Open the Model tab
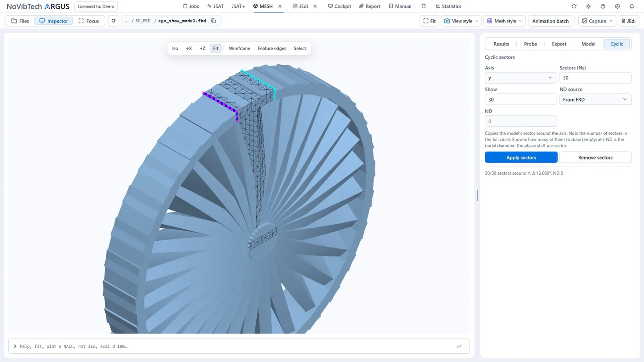Viewport: 644px width, 362px height. pyautogui.click(x=588, y=44)
